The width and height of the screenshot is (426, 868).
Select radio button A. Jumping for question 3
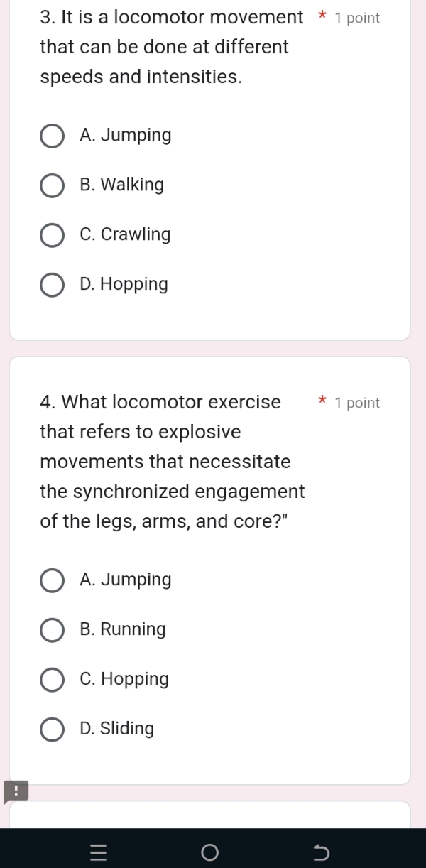[x=52, y=136]
